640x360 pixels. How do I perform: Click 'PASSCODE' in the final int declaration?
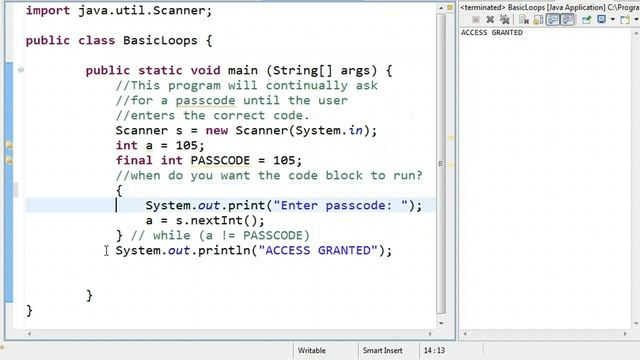[220, 160]
